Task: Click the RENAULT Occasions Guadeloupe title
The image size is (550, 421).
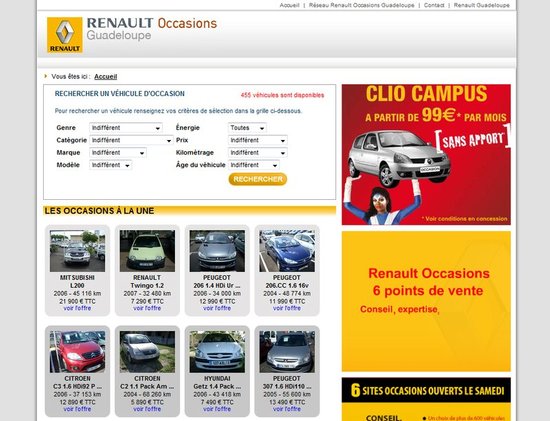Action: point(152,29)
